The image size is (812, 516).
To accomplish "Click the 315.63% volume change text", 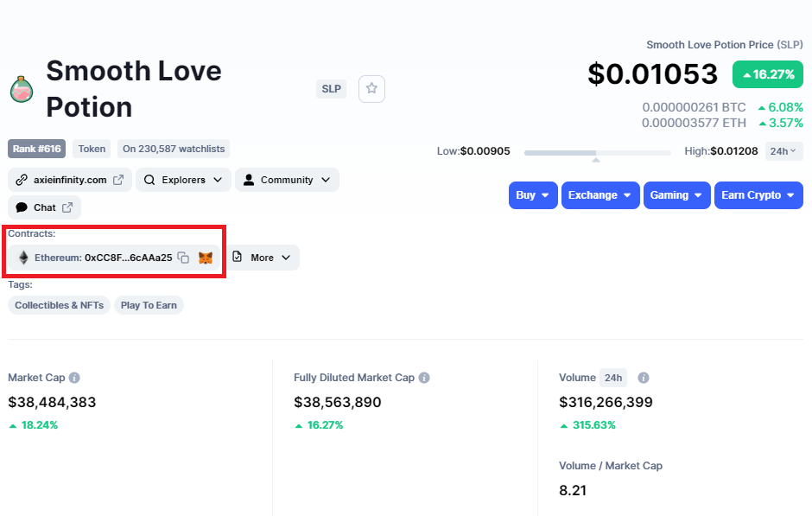I will coord(594,425).
